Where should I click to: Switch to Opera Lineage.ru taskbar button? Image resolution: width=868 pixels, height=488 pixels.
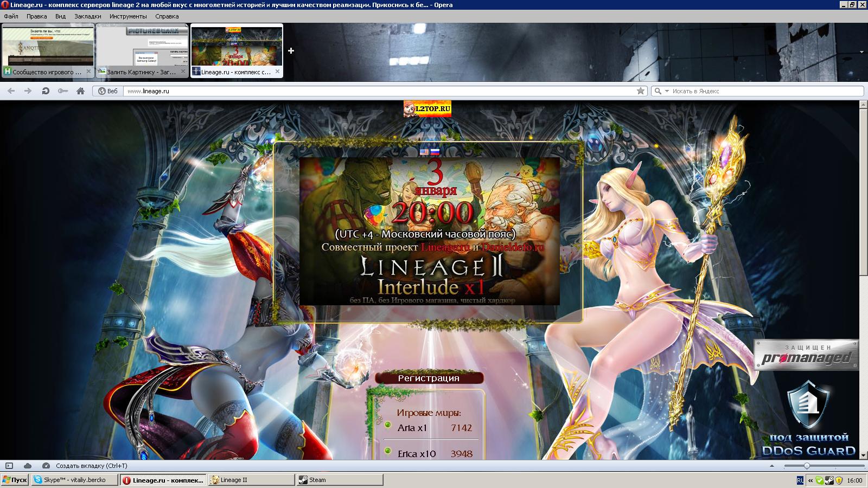coord(164,480)
